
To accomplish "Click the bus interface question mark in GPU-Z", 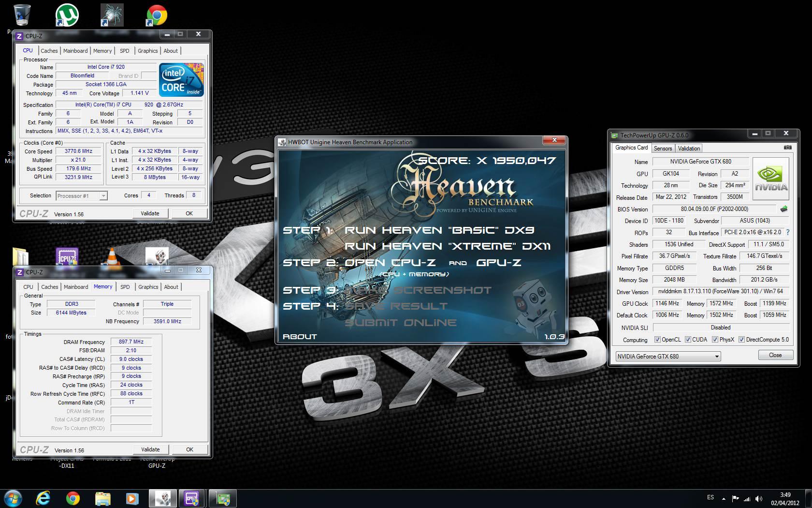I will point(788,232).
